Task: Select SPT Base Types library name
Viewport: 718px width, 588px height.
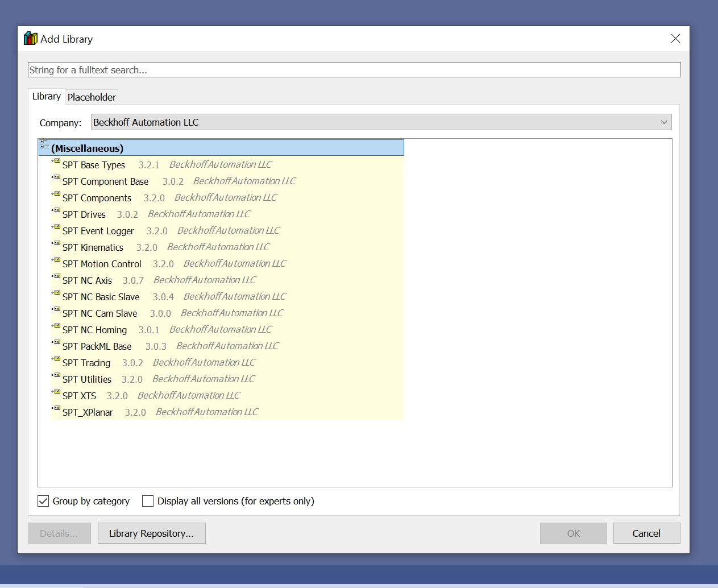Action: point(94,165)
